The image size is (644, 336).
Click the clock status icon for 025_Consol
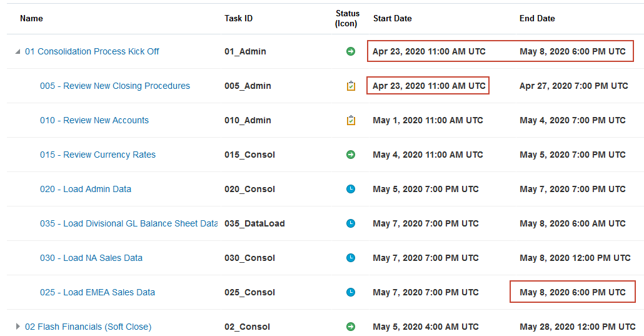(351, 292)
